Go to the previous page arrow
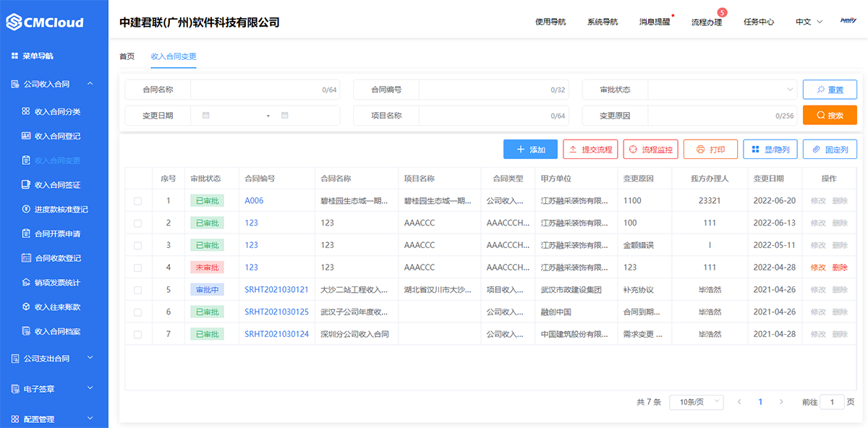 click(739, 402)
